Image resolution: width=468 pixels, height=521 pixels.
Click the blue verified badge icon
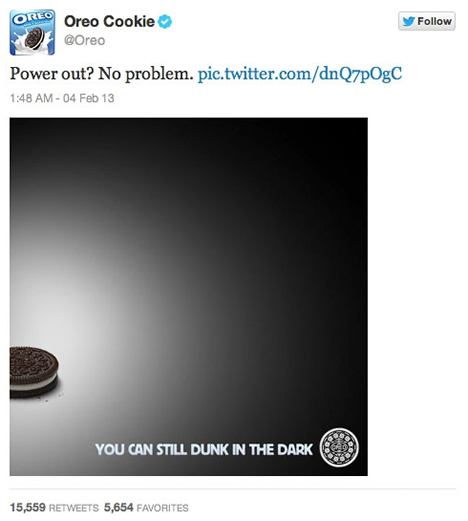click(165, 22)
